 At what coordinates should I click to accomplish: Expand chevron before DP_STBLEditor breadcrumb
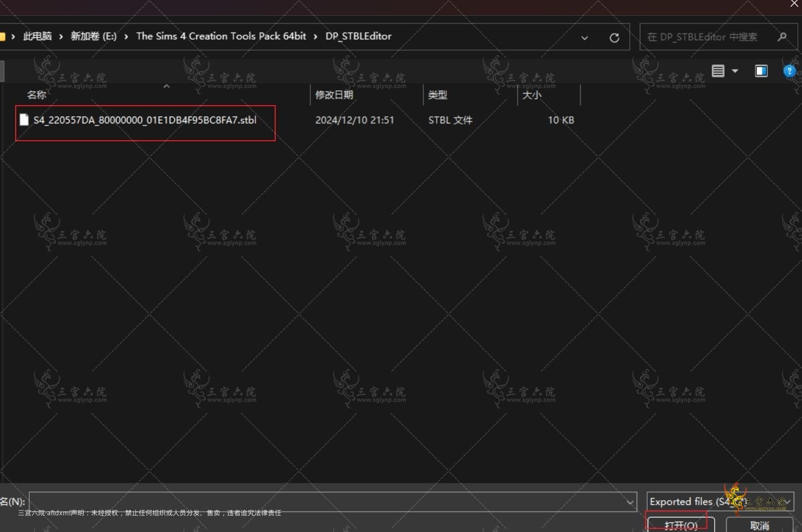coord(315,37)
